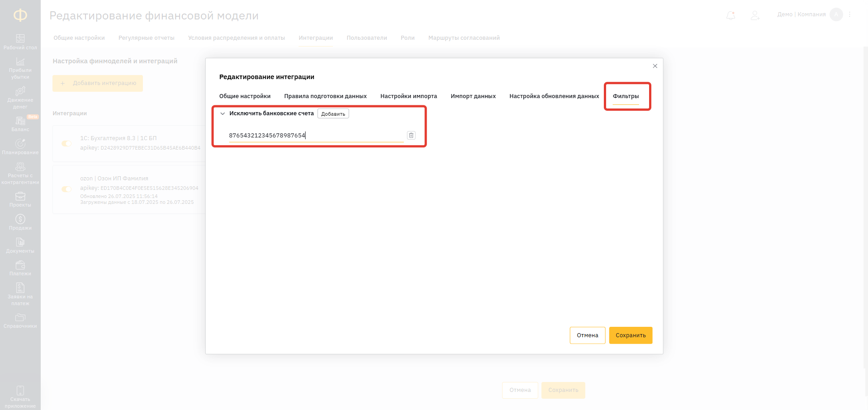Open Регулярные отчеты tab
This screenshot has height=410, width=868.
[147, 38]
